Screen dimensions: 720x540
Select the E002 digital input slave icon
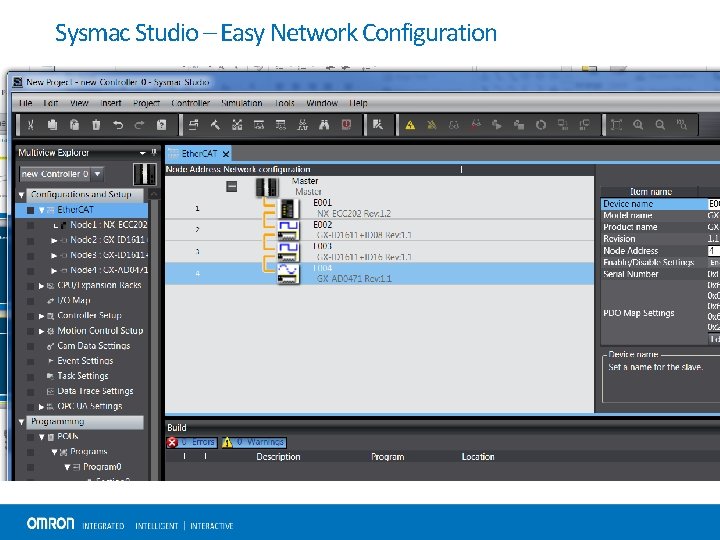click(x=288, y=231)
